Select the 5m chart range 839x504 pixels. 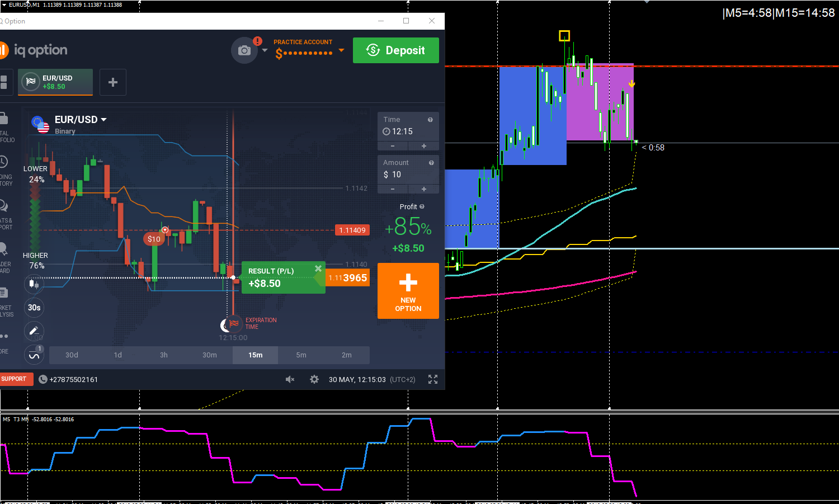click(301, 355)
